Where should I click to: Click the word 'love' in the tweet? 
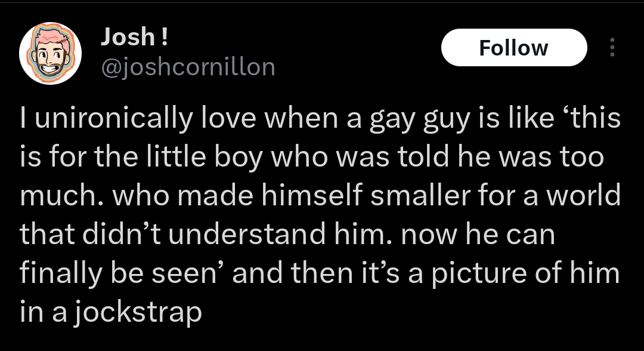pyautogui.click(x=216, y=118)
